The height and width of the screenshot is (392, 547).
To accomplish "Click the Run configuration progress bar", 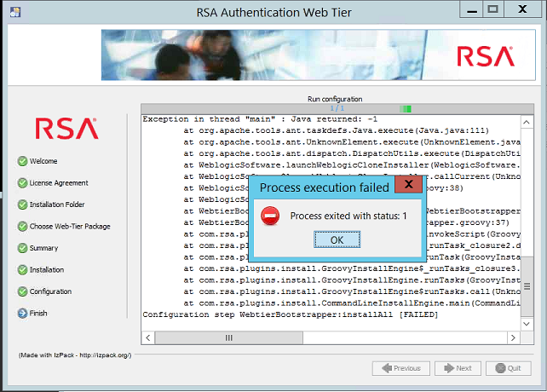I will tap(334, 109).
